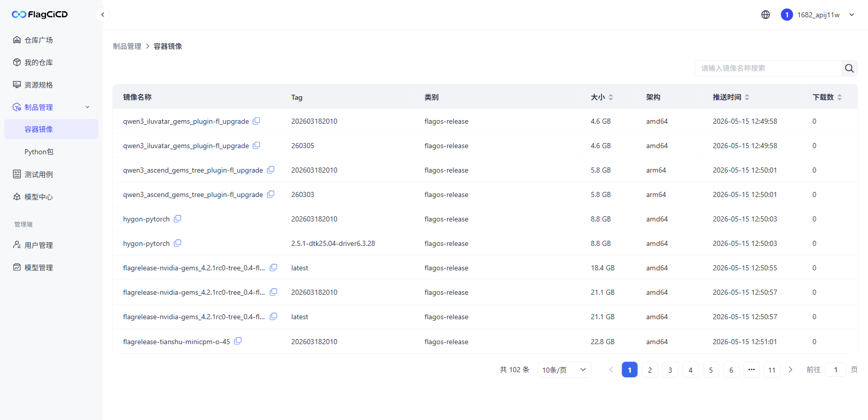Click the 前往 page number input box
This screenshot has height=420, width=868.
[836, 370]
